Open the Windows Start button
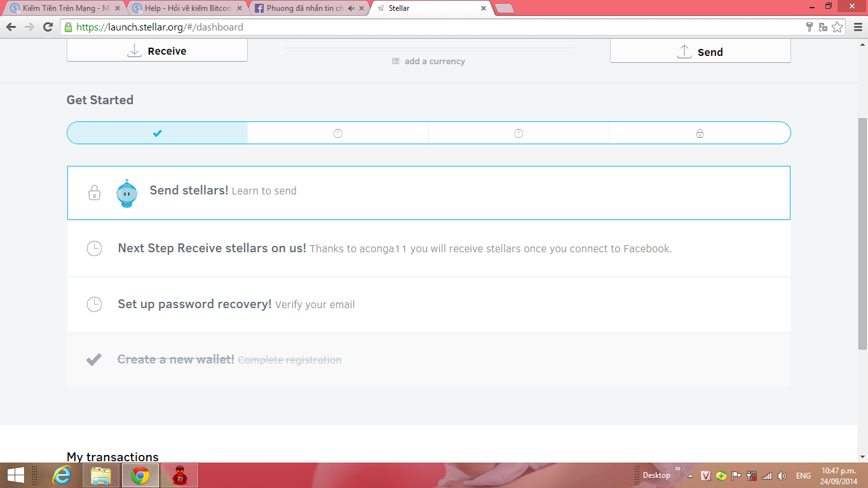 coord(16,475)
